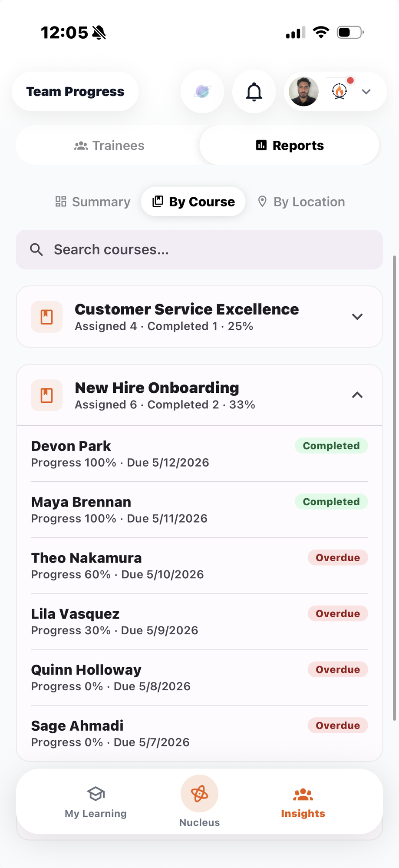This screenshot has height=868, width=399.
Task: Open Theo Nakamura's Overdue badge
Action: click(338, 557)
